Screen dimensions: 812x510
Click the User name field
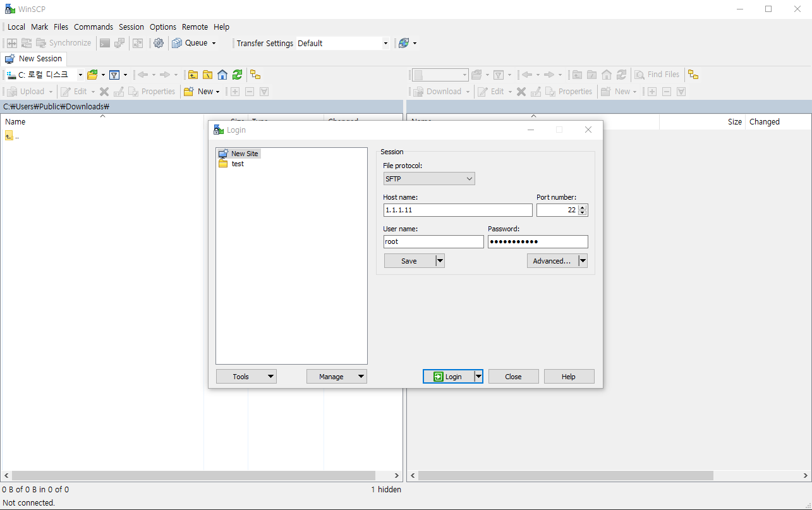coord(433,241)
